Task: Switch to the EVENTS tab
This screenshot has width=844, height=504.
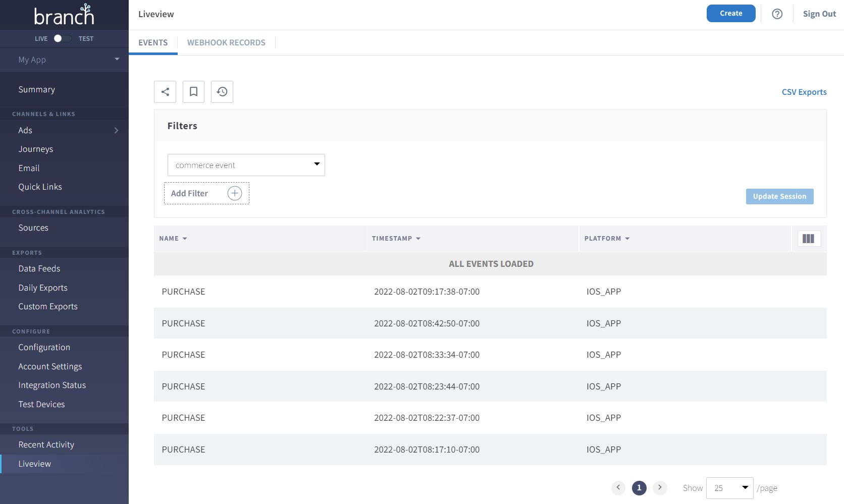Action: [153, 42]
